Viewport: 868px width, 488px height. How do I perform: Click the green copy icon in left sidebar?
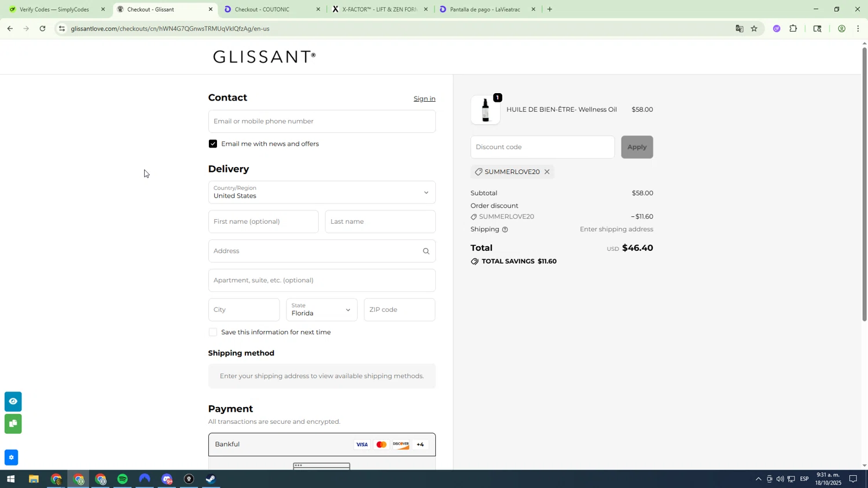[13, 424]
